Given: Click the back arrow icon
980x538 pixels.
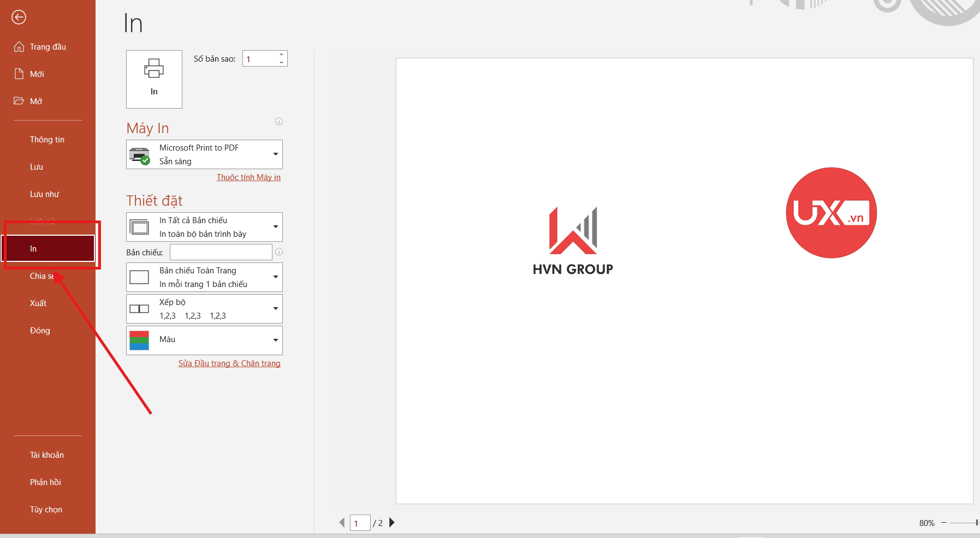Looking at the screenshot, I should coord(19,17).
